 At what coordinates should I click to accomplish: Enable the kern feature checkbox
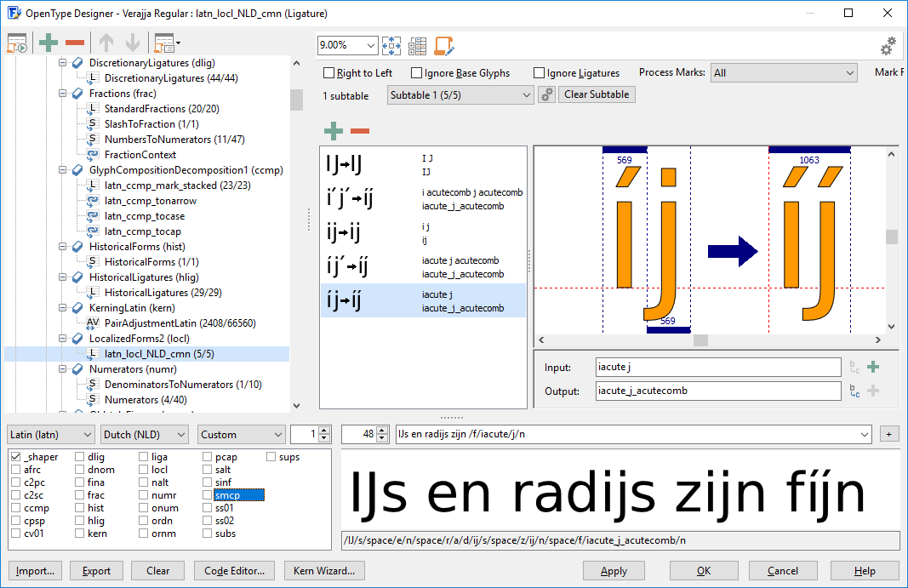pos(80,534)
